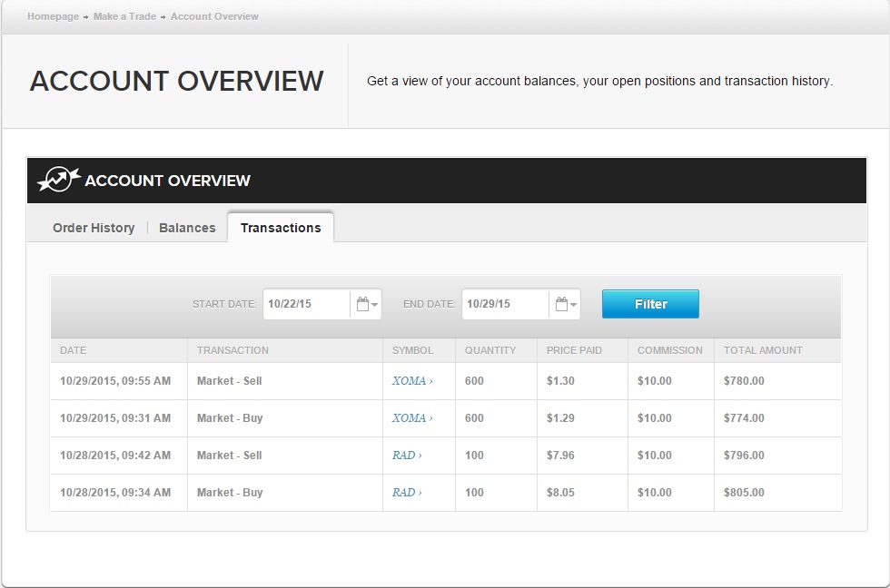Viewport: 890px width, 588px height.
Task: Click the total amount $774.00
Action: click(x=744, y=418)
